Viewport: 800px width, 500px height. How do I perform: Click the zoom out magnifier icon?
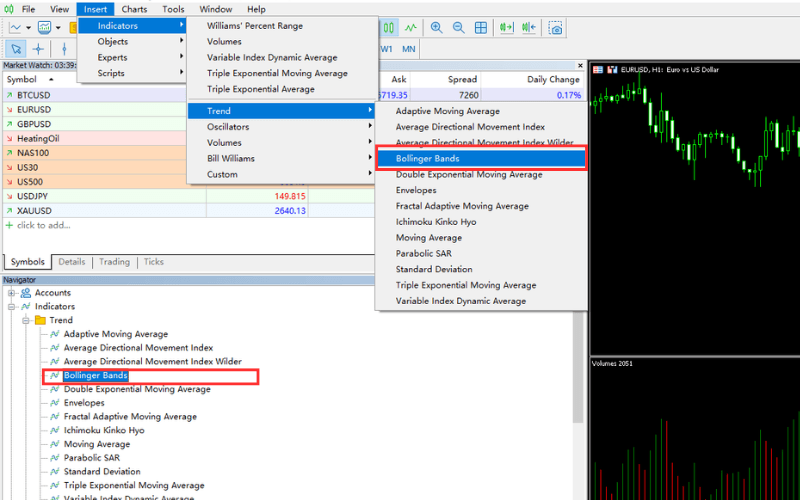pyautogui.click(x=459, y=28)
